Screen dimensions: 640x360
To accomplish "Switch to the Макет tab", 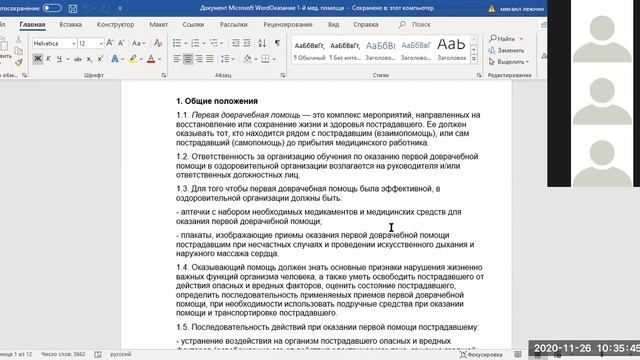I will [158, 24].
